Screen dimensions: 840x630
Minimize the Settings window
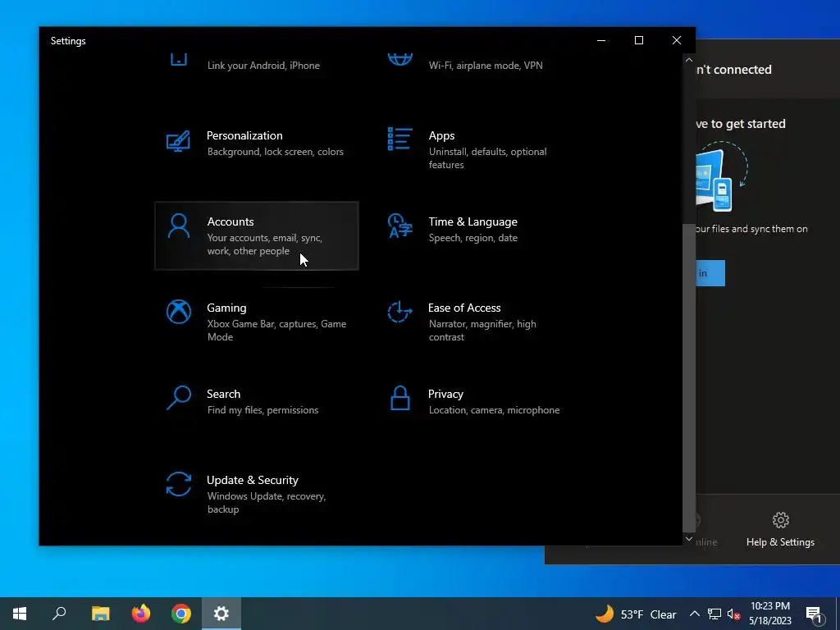(x=601, y=41)
